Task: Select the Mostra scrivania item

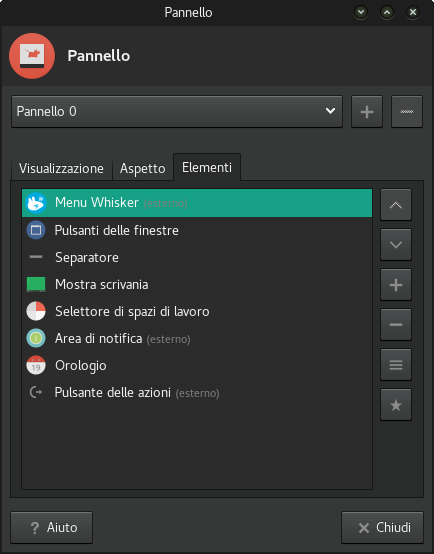Action: 197,284
